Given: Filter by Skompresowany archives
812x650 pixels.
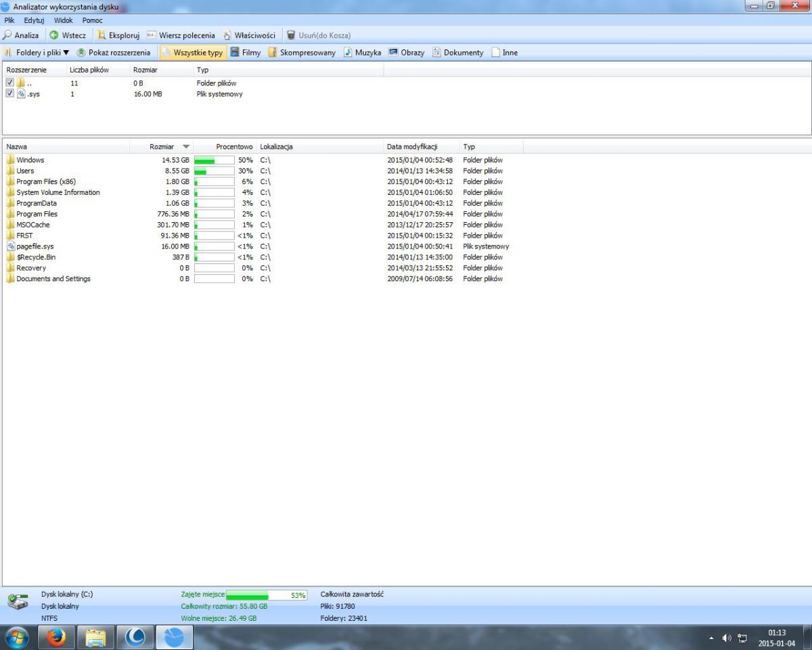Looking at the screenshot, I should tap(302, 52).
